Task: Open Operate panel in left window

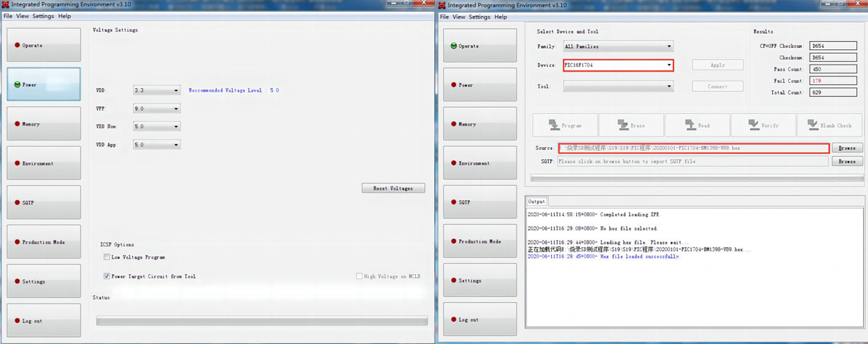Action: click(44, 45)
